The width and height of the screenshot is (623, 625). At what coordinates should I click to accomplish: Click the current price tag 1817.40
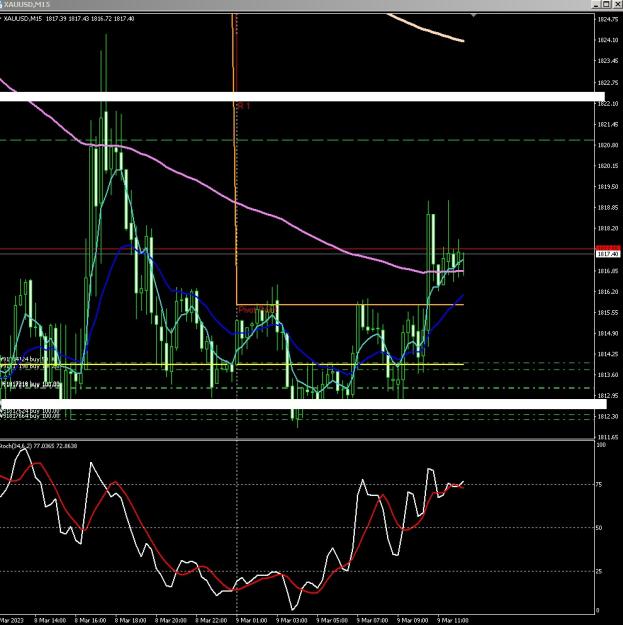[608, 254]
